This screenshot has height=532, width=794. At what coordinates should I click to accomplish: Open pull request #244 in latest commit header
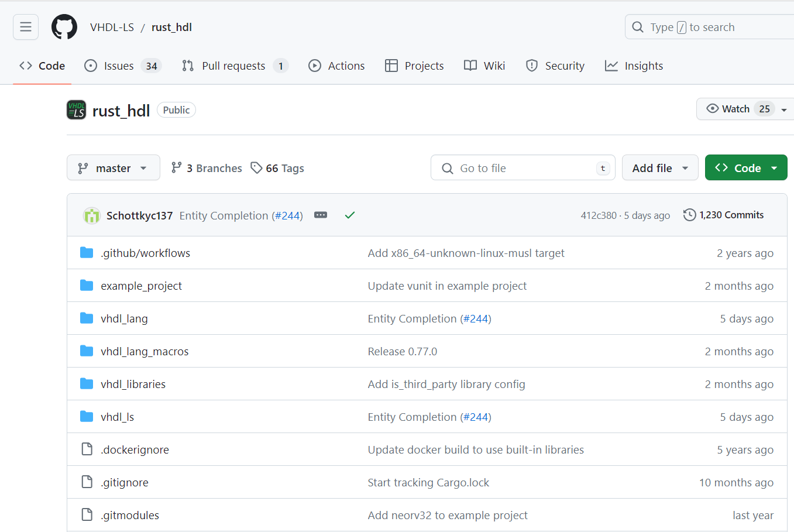coord(287,215)
